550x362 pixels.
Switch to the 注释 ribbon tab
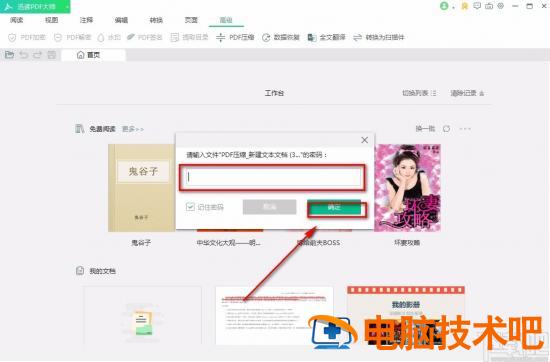pyautogui.click(x=86, y=20)
